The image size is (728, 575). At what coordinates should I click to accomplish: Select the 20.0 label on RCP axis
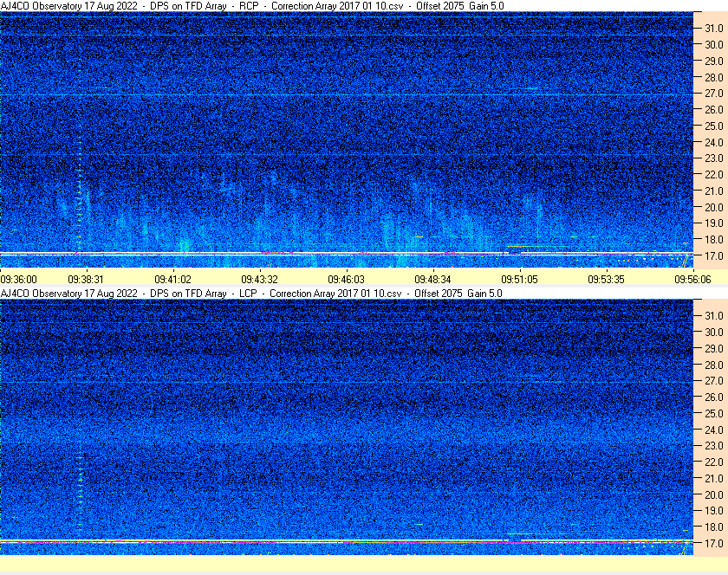pos(714,207)
